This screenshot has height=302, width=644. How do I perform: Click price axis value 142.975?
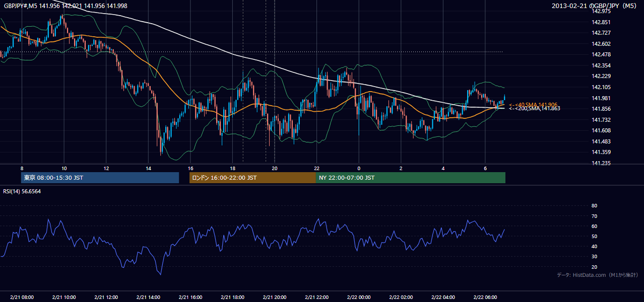pos(601,11)
